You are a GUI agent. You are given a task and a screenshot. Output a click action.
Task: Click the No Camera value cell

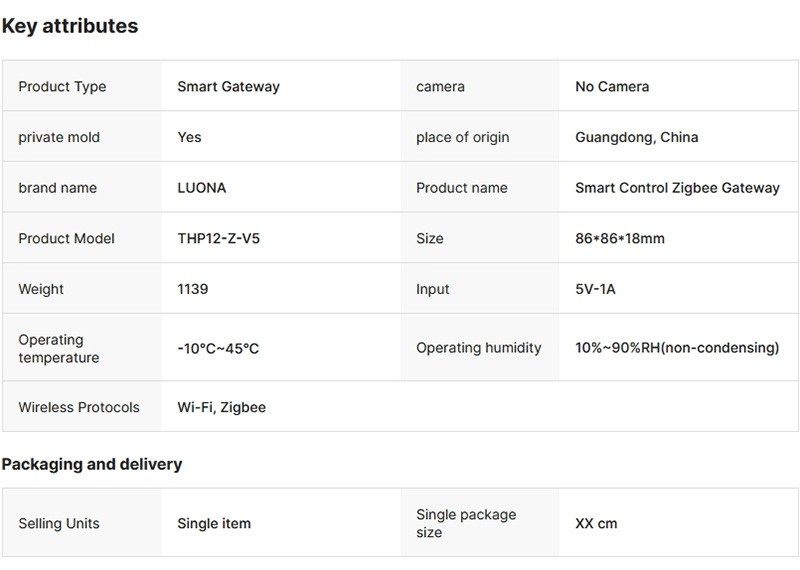tap(612, 87)
